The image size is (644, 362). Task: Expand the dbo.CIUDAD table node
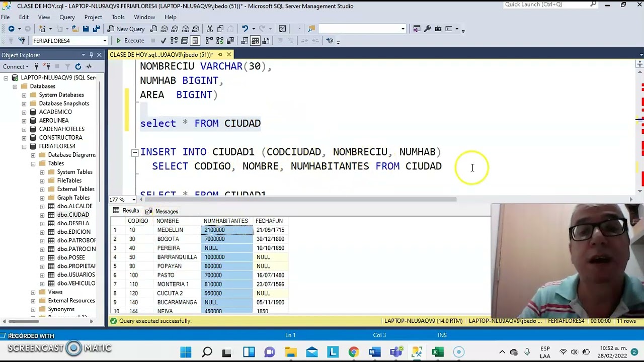tap(42, 215)
